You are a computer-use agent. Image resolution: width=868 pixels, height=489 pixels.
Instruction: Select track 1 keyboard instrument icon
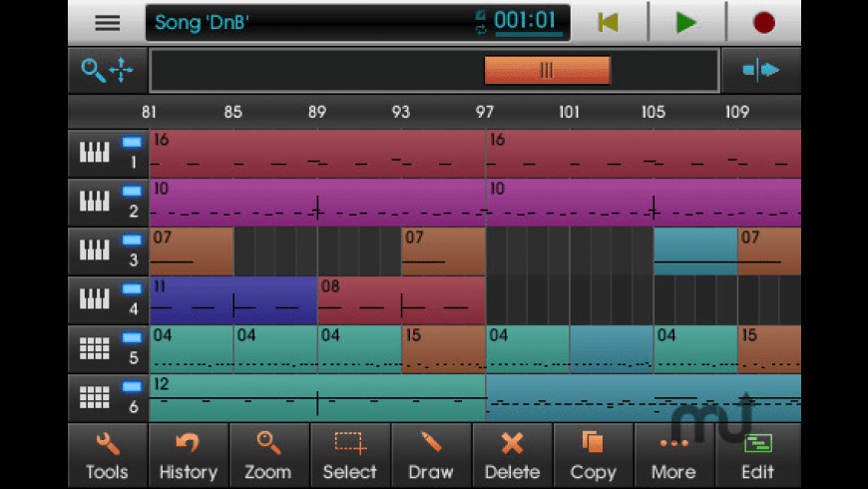pos(94,153)
